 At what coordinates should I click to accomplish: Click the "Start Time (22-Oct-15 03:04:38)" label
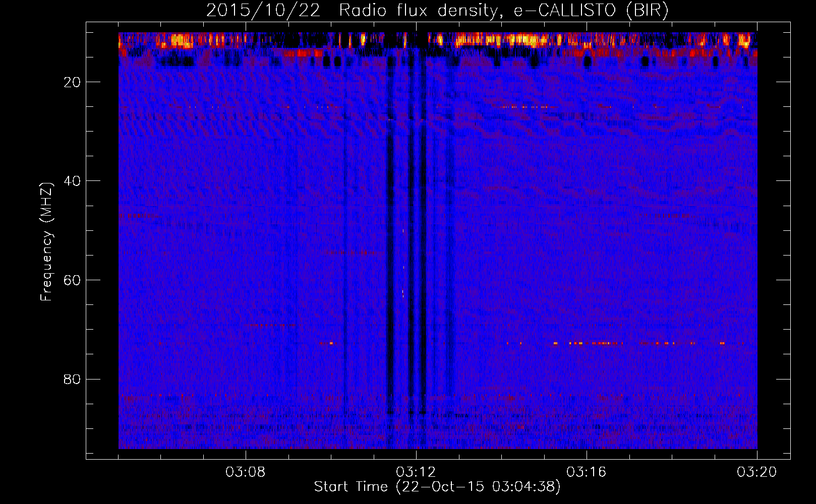tap(437, 487)
